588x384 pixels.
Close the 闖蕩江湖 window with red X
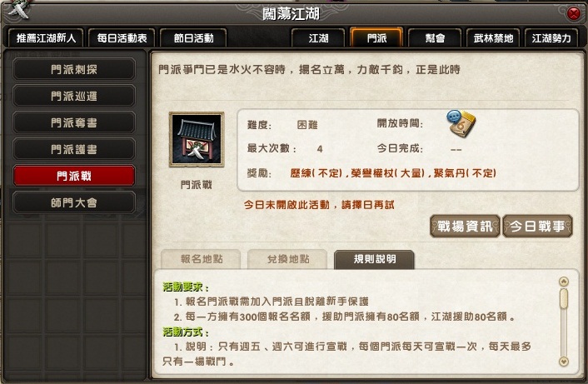[x=574, y=14]
